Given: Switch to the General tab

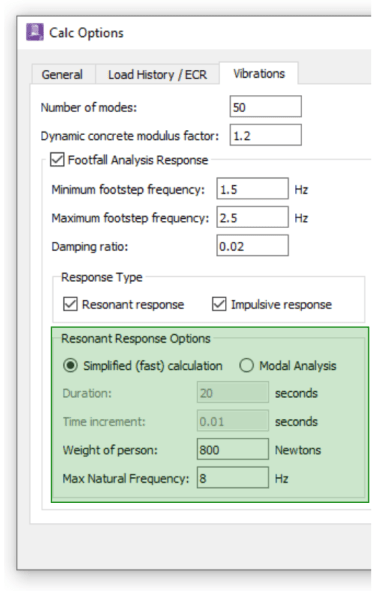Looking at the screenshot, I should (62, 74).
